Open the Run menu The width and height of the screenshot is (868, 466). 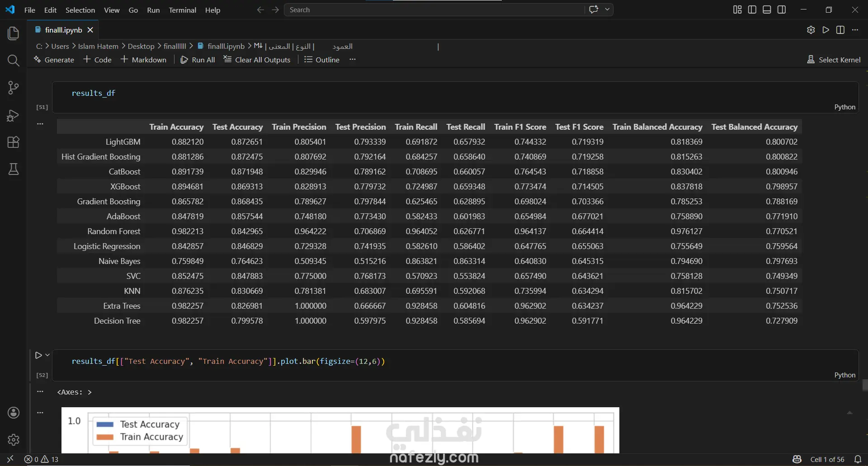(153, 10)
